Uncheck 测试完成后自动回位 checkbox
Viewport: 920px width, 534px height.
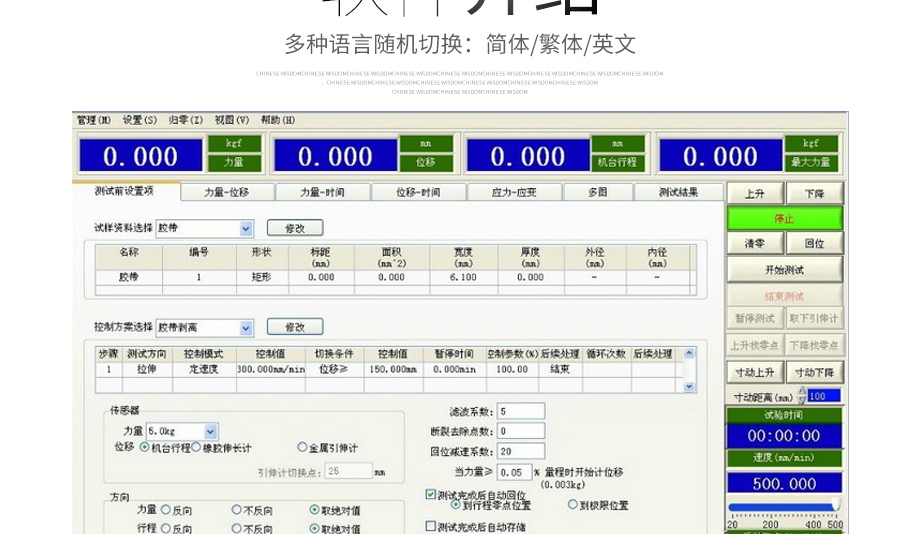tap(431, 494)
